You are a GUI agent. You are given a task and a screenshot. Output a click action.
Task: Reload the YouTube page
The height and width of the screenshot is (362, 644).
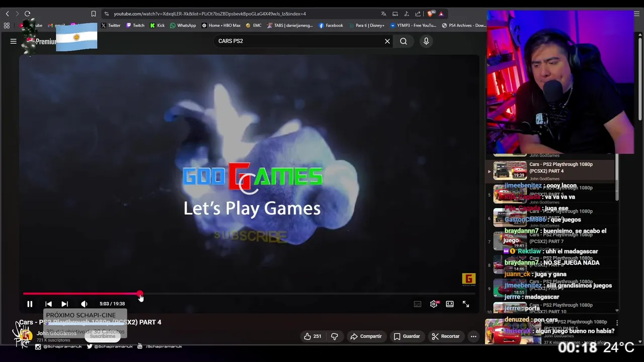pyautogui.click(x=28, y=14)
